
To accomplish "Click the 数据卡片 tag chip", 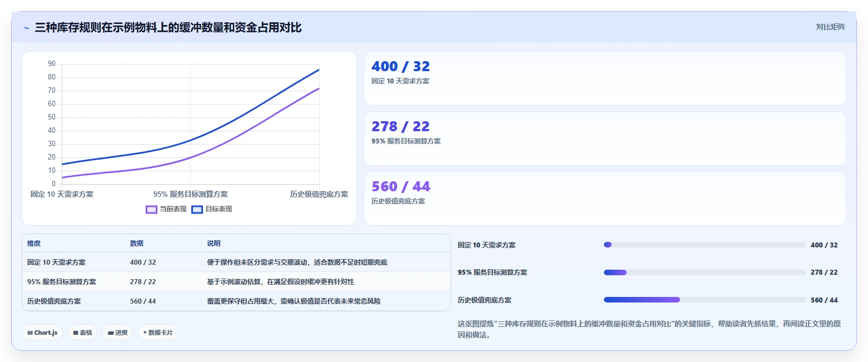I will [158, 333].
